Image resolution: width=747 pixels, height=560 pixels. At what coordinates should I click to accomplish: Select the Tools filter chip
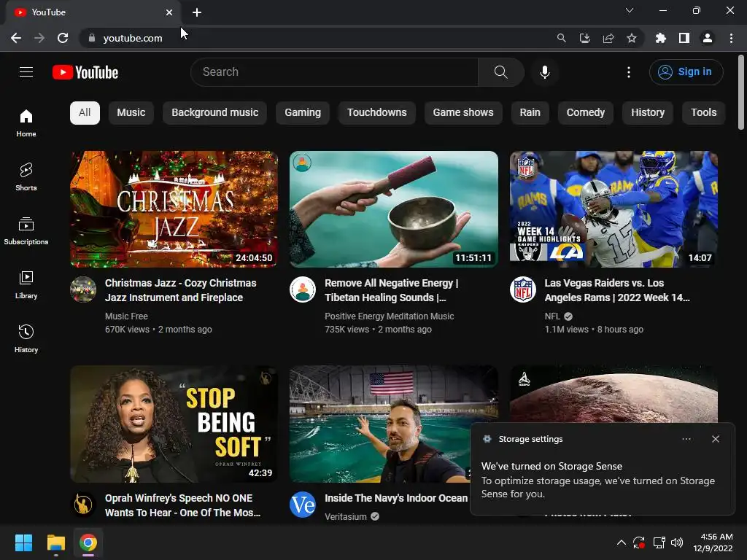pyautogui.click(x=704, y=113)
